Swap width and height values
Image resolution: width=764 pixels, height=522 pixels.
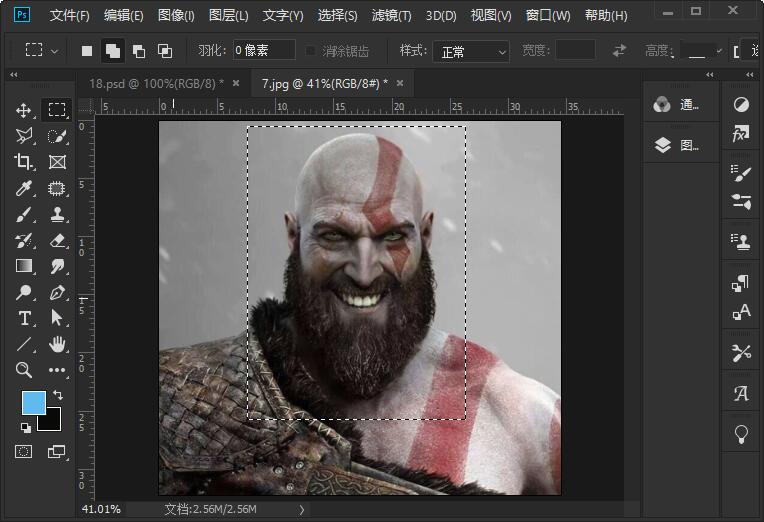[x=619, y=51]
